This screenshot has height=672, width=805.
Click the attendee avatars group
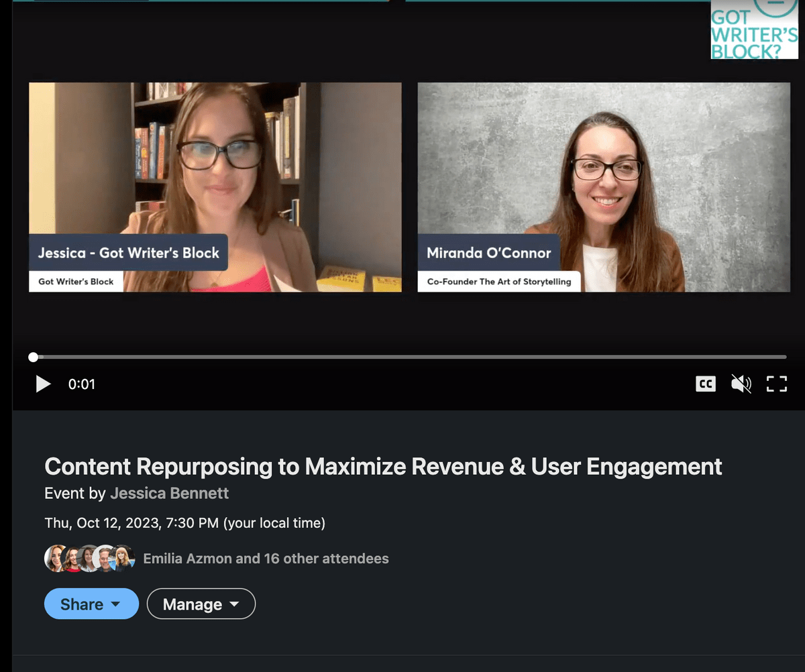tap(90, 558)
